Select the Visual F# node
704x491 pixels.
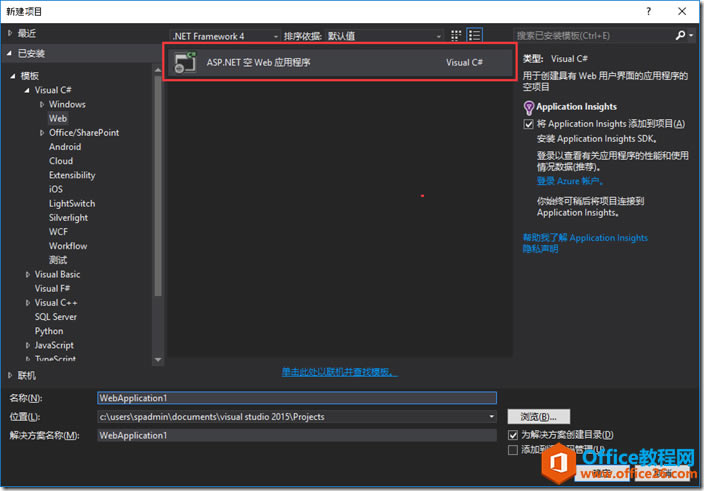(53, 288)
